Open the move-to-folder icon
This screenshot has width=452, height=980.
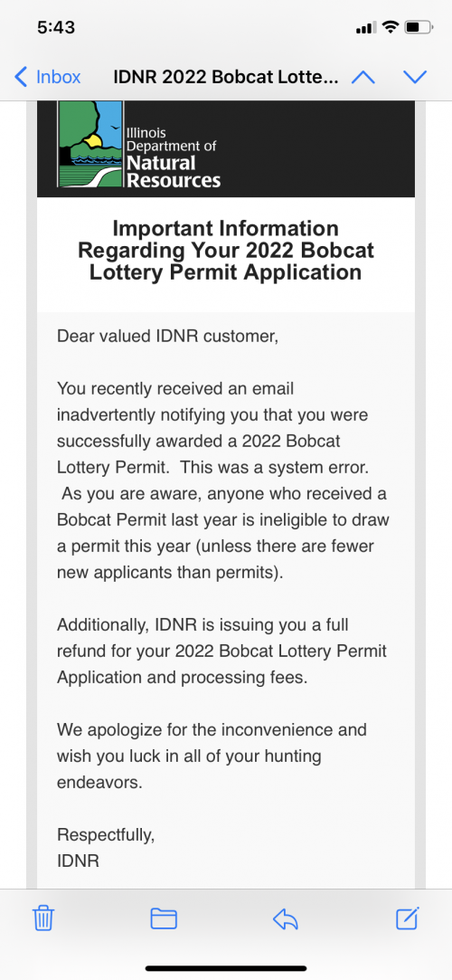164,918
